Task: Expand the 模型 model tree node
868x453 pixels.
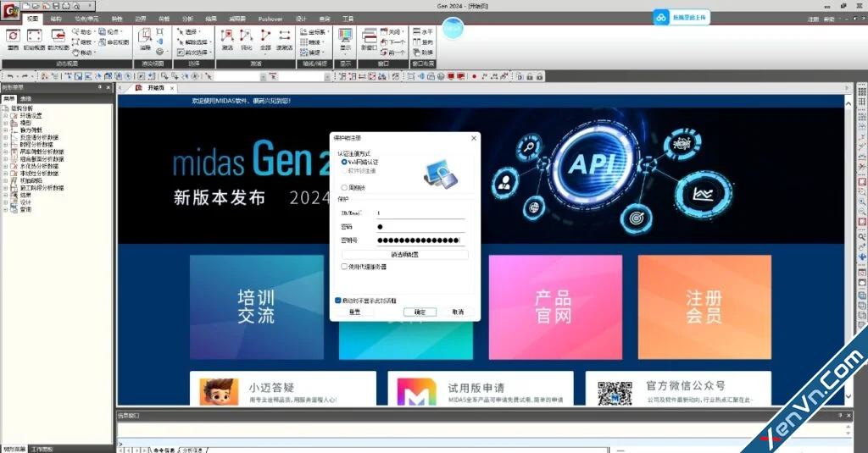Action: pyautogui.click(x=6, y=123)
